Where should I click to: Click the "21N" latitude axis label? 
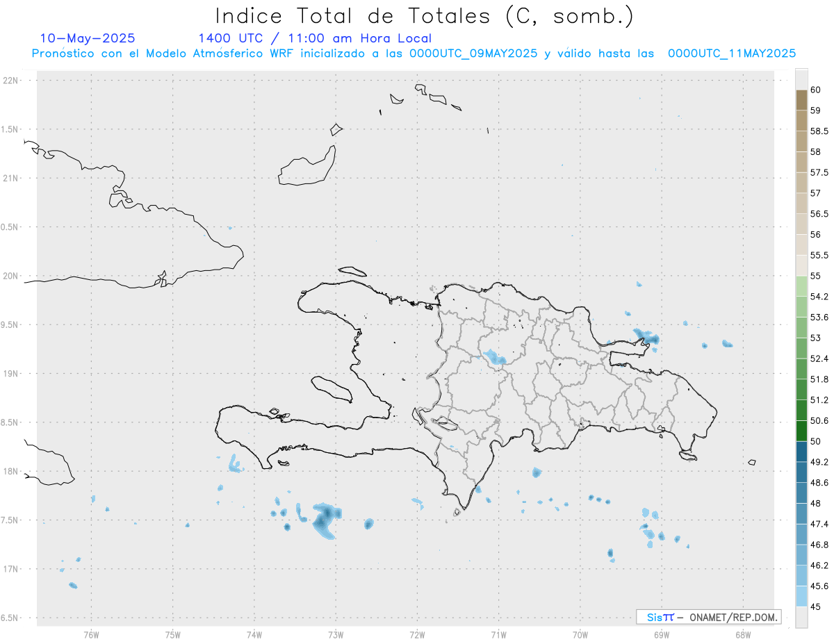(12, 178)
